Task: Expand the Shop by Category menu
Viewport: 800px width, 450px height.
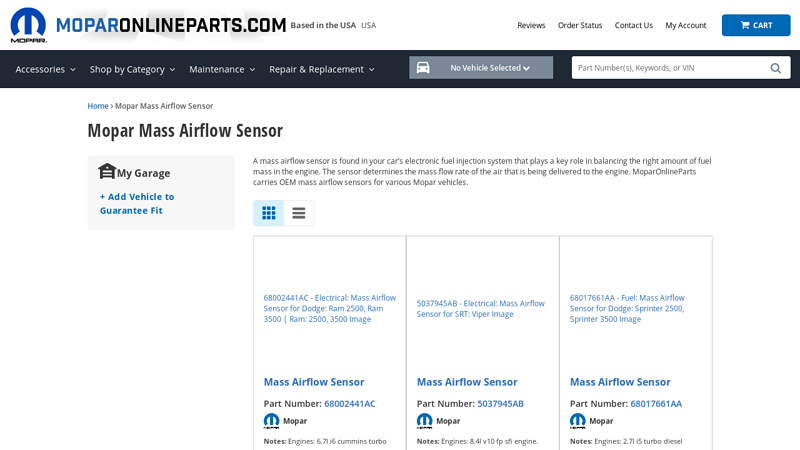Action: coord(132,69)
